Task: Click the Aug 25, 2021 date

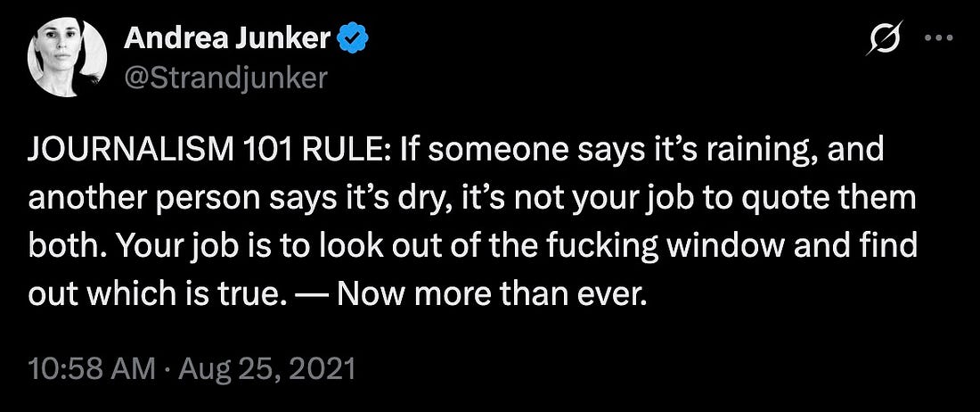Action: [267, 369]
